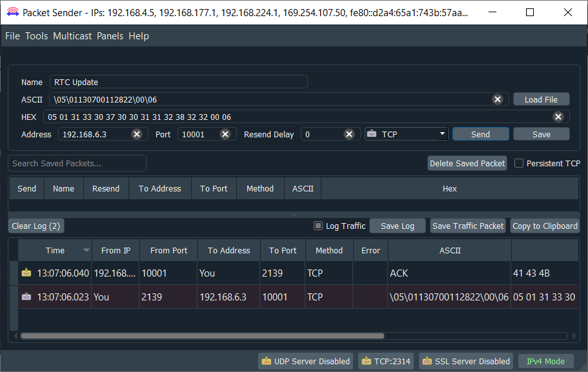Toggle the SSL Server Disabled status button
This screenshot has width=588, height=372.
click(x=466, y=361)
